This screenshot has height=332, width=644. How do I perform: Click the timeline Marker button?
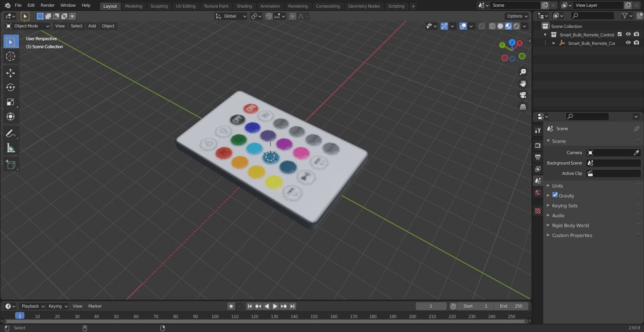[x=95, y=306]
